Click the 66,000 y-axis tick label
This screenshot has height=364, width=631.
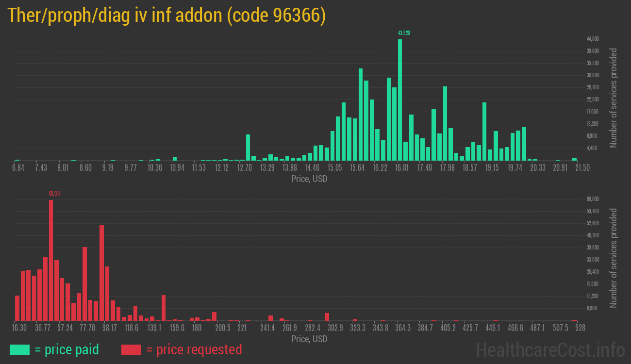point(592,199)
